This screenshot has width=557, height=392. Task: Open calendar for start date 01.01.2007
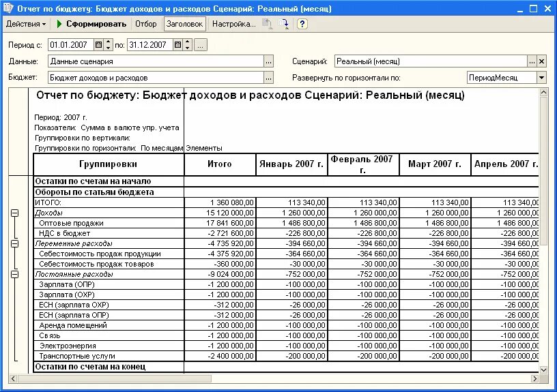98,45
